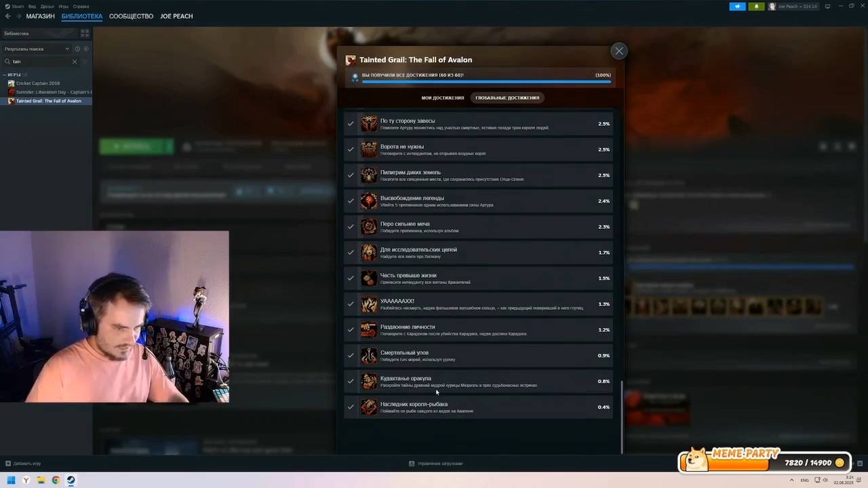The image size is (868, 488).
Task: Click the 'Ворота не нужны' achievement icon
Action: [369, 149]
